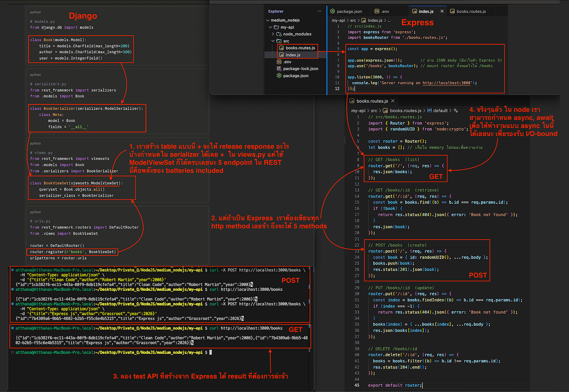The height and width of the screenshot is (392, 569).
Task: Select books.routes.js tab in the lower editor
Action: coord(372,101)
